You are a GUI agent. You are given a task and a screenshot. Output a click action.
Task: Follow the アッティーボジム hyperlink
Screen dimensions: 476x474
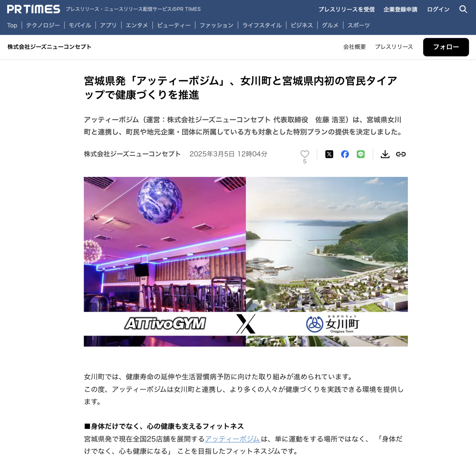click(x=232, y=439)
